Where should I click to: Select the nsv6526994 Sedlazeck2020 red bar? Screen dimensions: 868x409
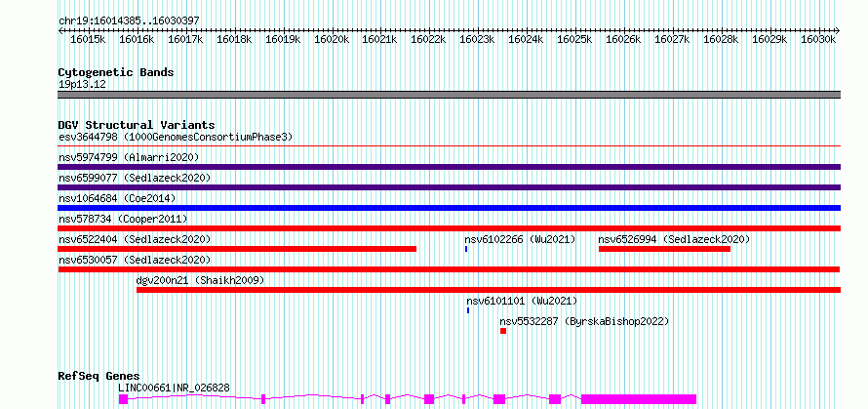pos(664,249)
